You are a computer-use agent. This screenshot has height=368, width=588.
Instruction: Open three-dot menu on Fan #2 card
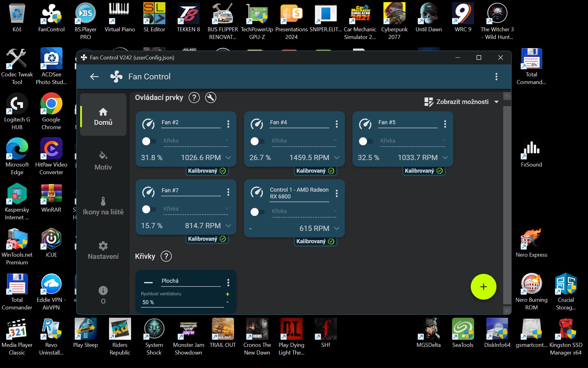(x=228, y=124)
